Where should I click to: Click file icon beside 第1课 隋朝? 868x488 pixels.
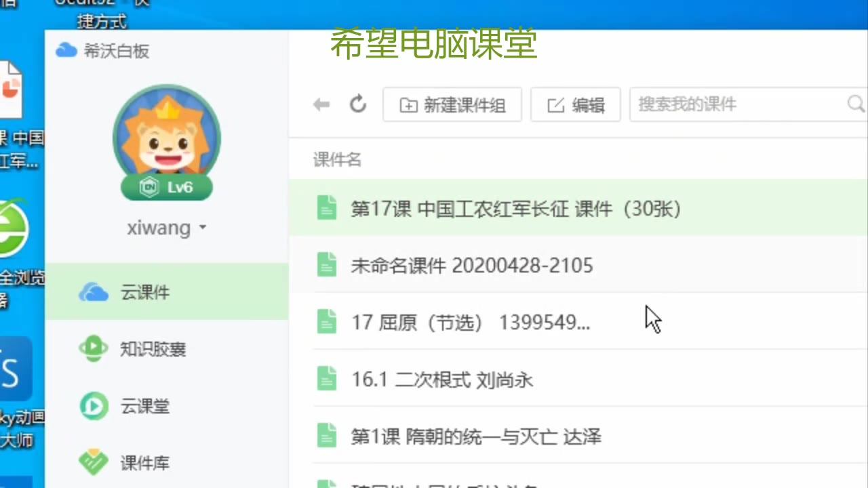pos(327,436)
